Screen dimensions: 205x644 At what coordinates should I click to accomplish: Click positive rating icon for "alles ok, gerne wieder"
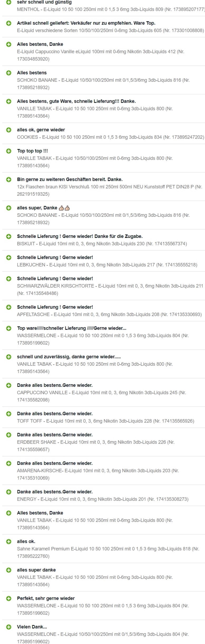click(9, 130)
